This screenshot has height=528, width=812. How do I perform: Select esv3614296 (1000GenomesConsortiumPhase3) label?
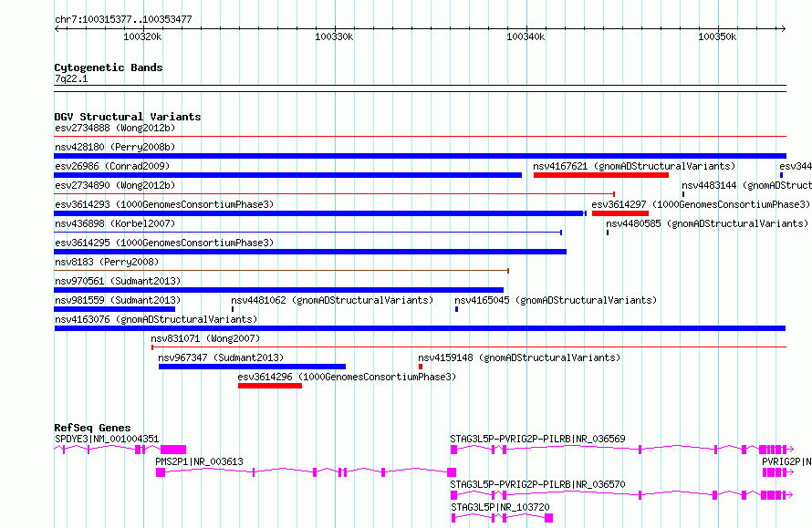tap(347, 377)
